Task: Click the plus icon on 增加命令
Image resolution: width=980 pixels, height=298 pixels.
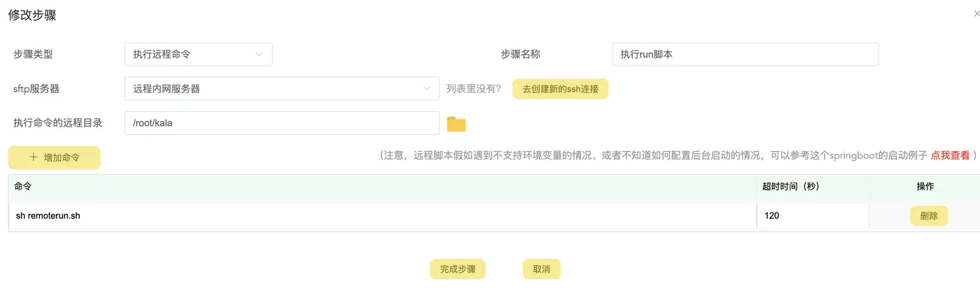Action: click(34, 157)
